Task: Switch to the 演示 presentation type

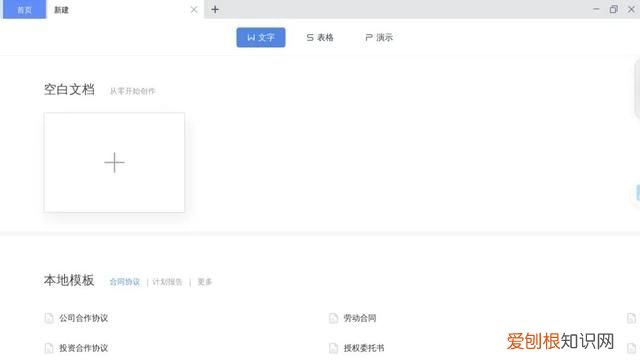Action: 379,38
